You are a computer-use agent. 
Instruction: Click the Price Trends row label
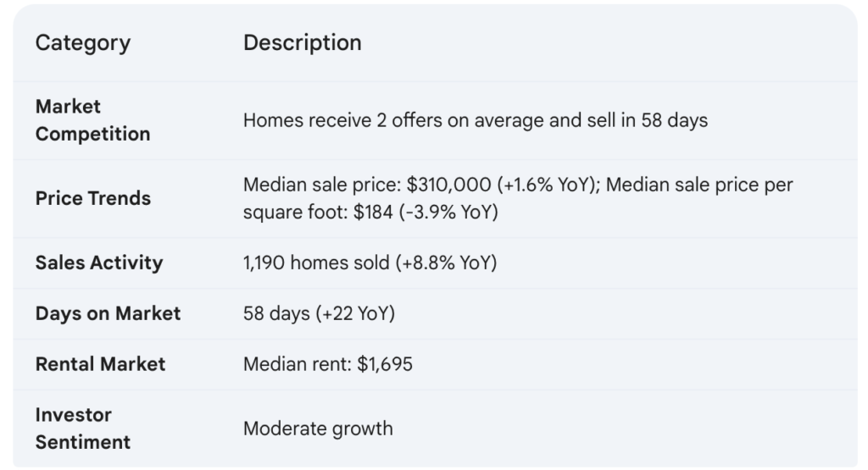tap(93, 198)
